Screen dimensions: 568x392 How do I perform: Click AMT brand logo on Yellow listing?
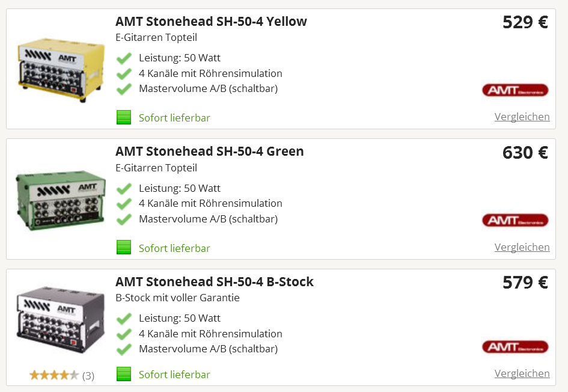[515, 90]
